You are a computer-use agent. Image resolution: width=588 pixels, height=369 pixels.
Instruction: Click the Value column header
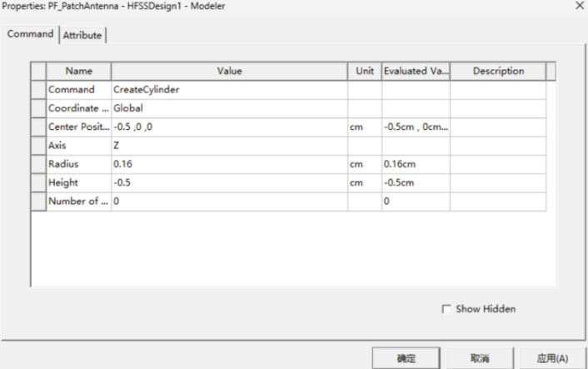(229, 72)
